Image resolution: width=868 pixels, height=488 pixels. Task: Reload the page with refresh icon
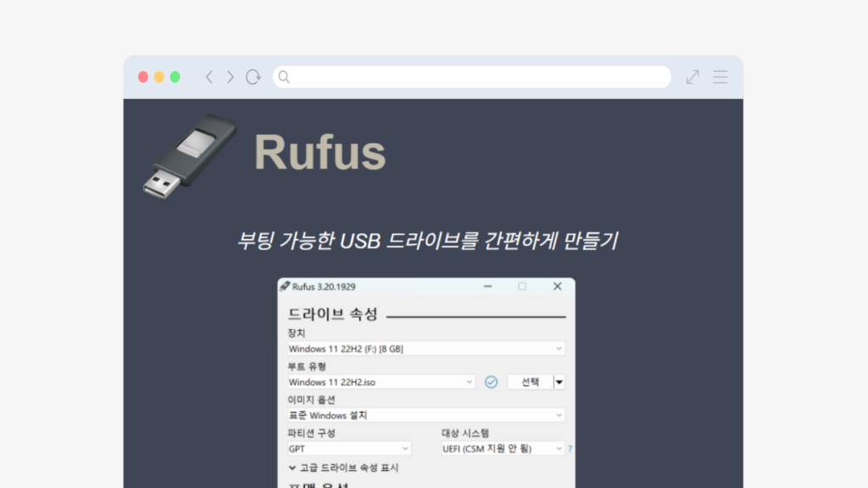pos(253,77)
